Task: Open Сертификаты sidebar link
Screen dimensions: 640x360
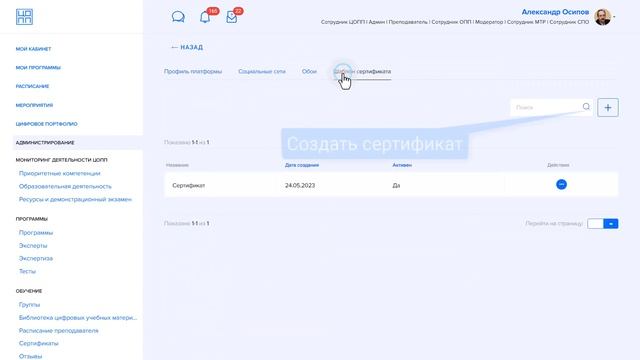Action: tap(39, 343)
